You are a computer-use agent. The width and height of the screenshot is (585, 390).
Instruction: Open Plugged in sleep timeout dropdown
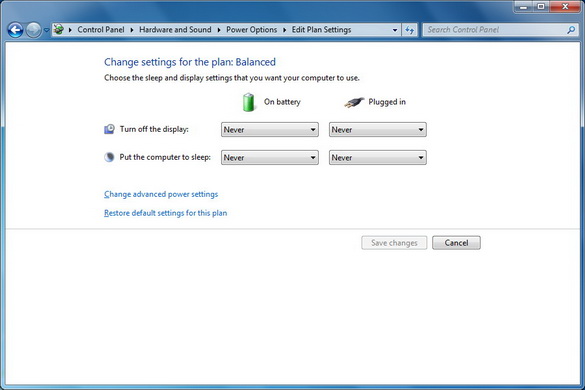(x=378, y=157)
